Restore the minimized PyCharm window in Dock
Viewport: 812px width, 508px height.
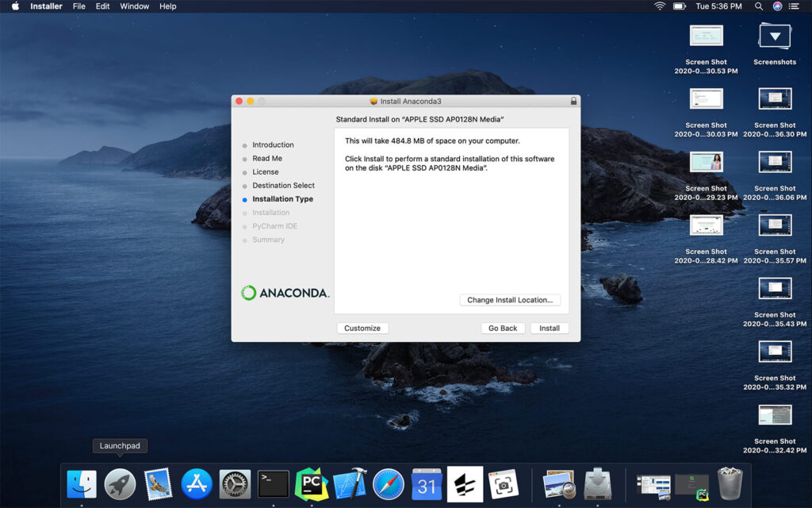click(x=691, y=487)
